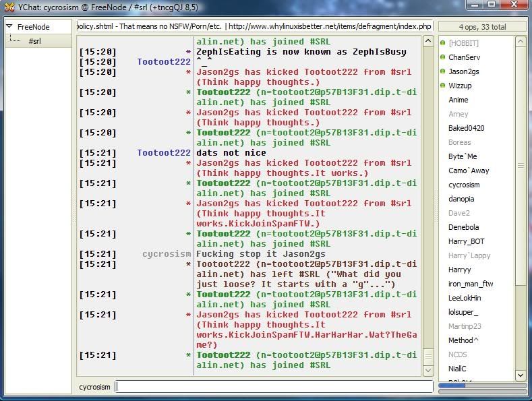Click the green op icon beside [HOBBIT]
This screenshot has width=532, height=401.
tap(442, 43)
